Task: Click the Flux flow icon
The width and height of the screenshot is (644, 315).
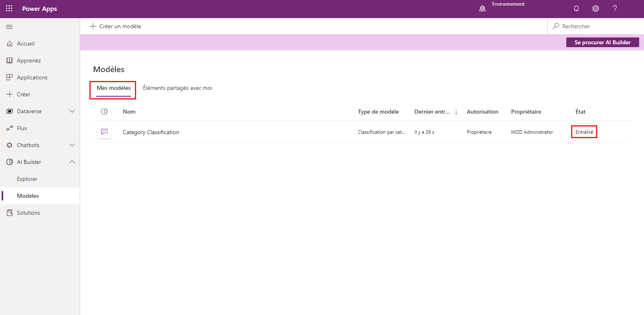Action: click(10, 128)
